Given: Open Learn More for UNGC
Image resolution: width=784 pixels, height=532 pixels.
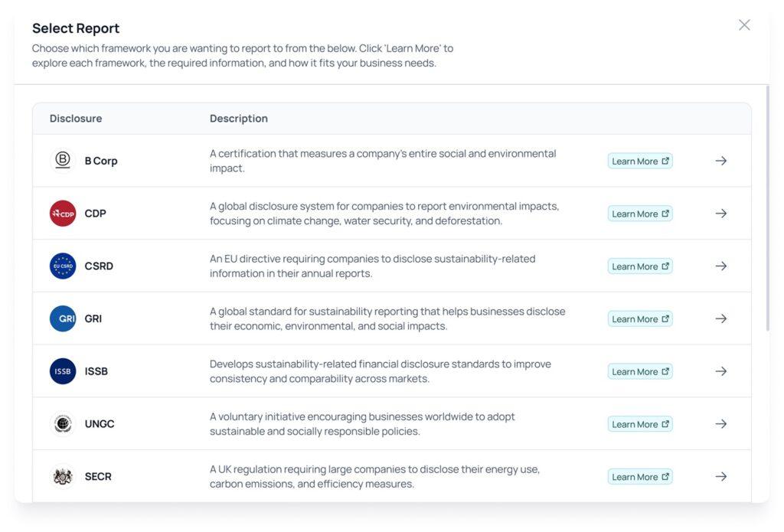Looking at the screenshot, I should click(640, 424).
